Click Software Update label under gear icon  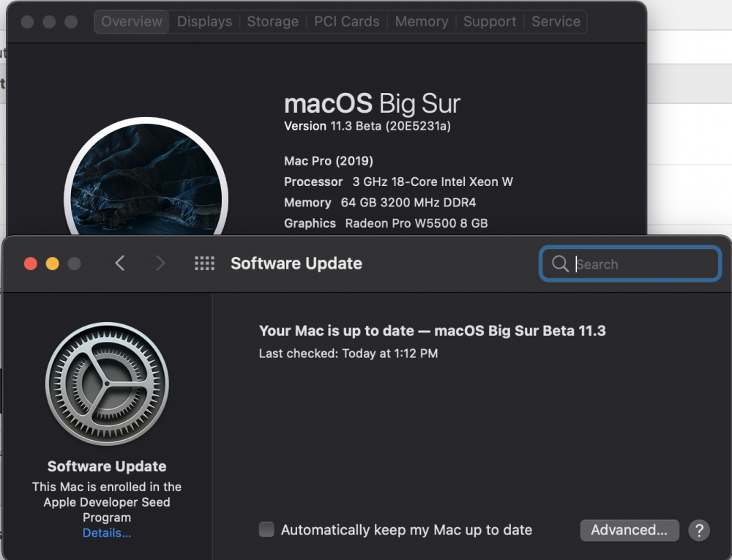click(107, 466)
